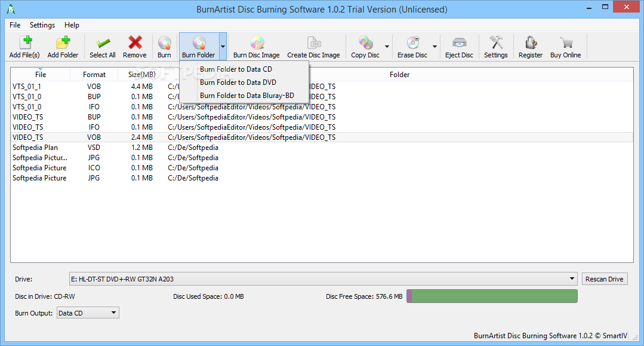Image resolution: width=644 pixels, height=346 pixels.
Task: Click the 1.2 MB size cell
Action: coord(141,147)
